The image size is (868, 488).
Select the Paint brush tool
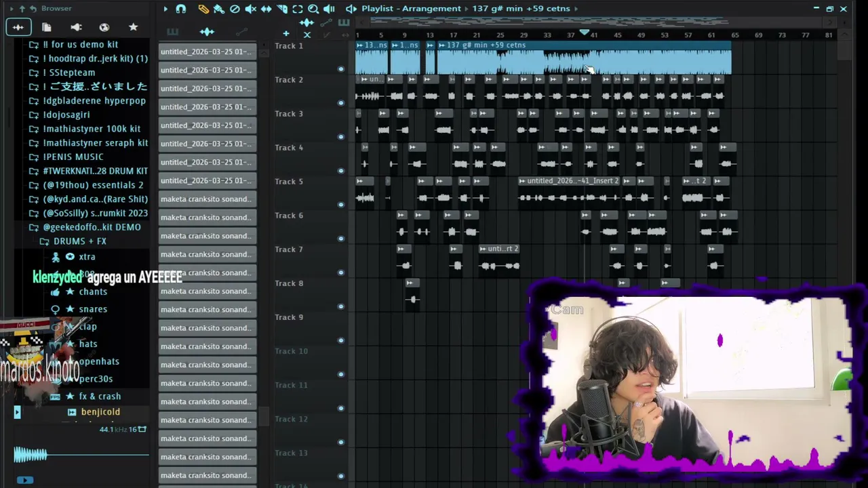[x=219, y=9]
